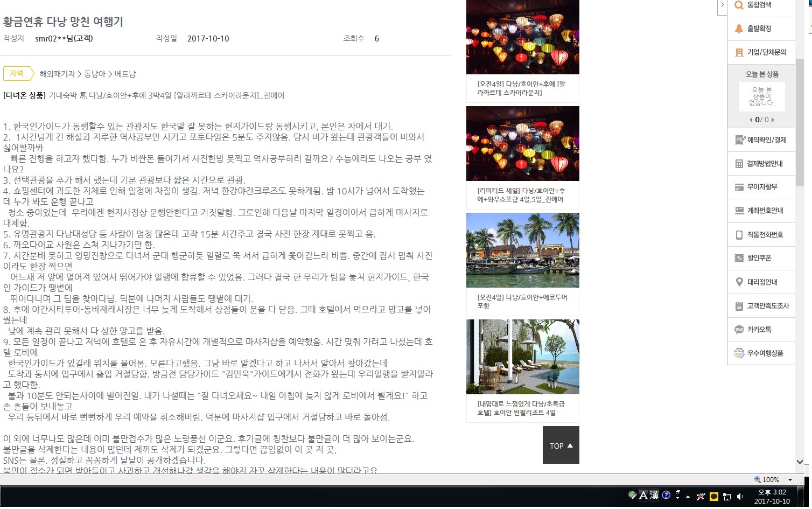This screenshot has height=509, width=812.
Task: Open 할인쿠폰 coupon icon
Action: pos(739,258)
